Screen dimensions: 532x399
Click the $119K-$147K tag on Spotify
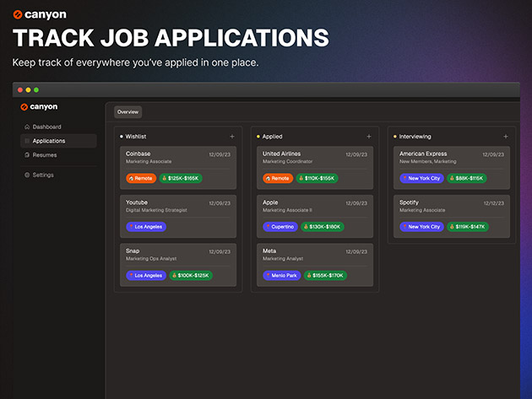[468, 227]
